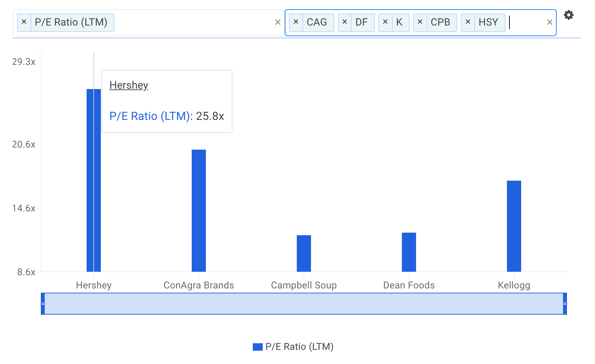
Task: Click the 8.6x y-axis value
Action: pyautogui.click(x=26, y=272)
